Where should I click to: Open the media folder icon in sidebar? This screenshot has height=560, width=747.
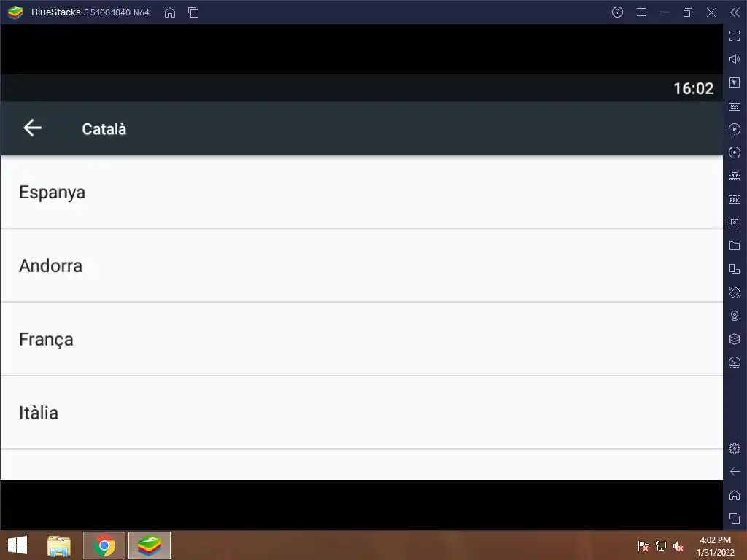click(x=735, y=246)
